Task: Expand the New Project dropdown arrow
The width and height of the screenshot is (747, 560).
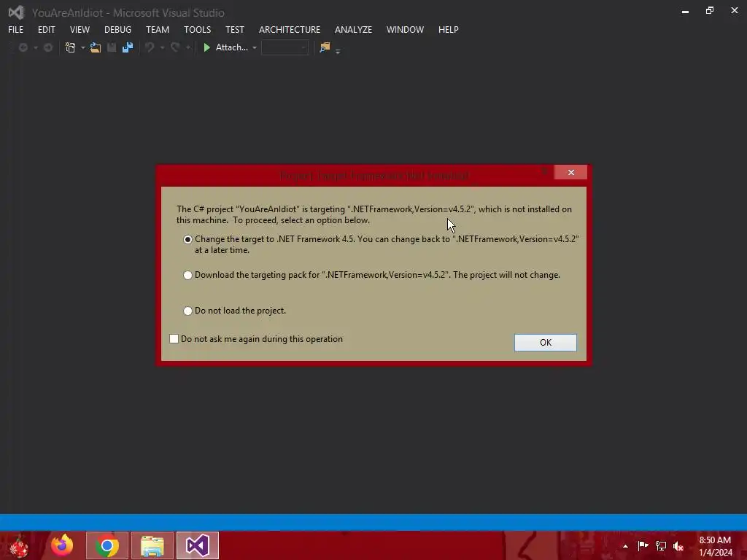Action: pyautogui.click(x=83, y=47)
